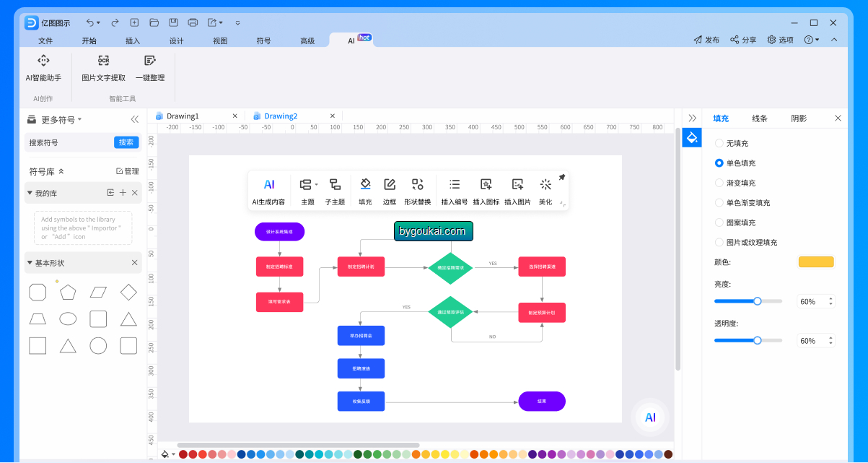Image resolution: width=868 pixels, height=463 pixels.
Task: Collapse symbol panel with double left chevron
Action: (134, 120)
